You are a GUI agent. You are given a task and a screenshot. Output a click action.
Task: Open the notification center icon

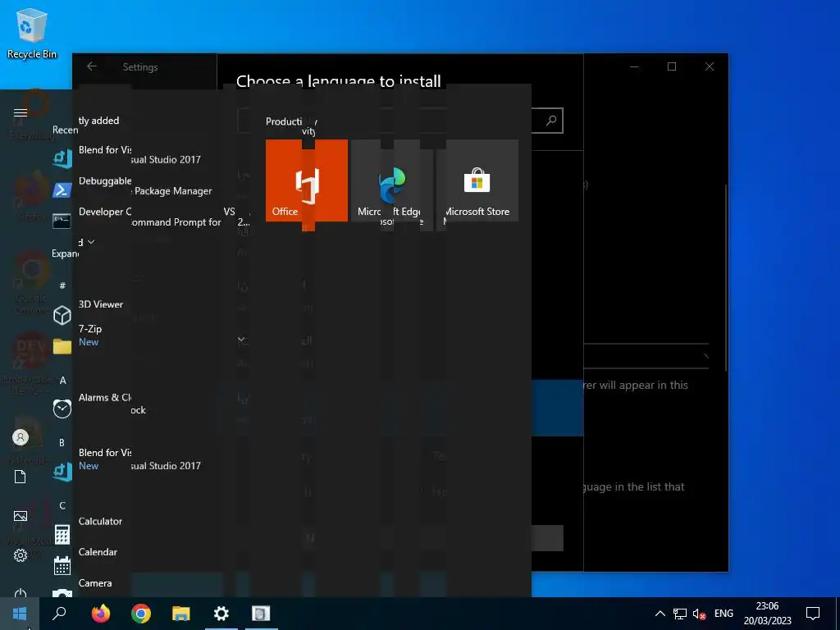[813, 614]
